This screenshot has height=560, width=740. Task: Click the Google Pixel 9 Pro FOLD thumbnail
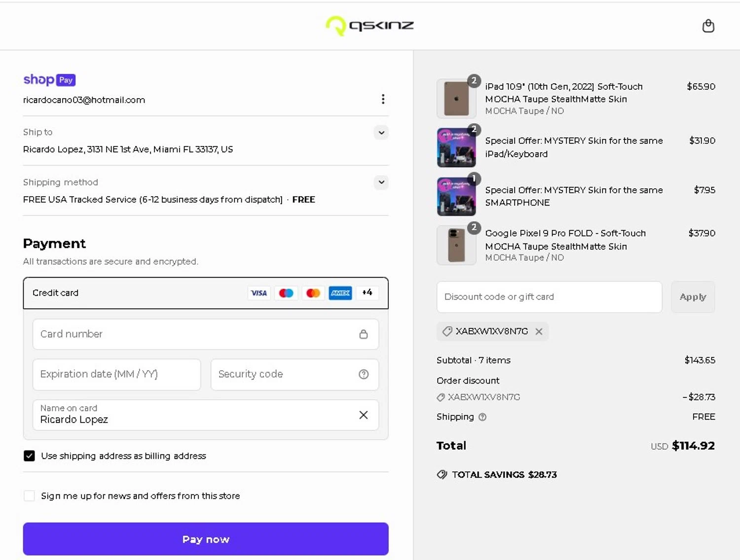click(x=456, y=245)
